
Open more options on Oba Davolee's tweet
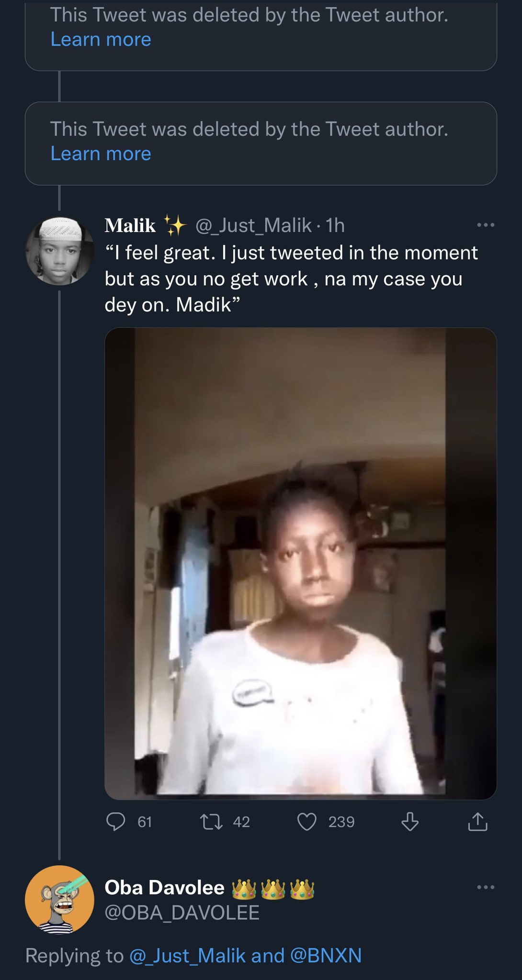486,887
